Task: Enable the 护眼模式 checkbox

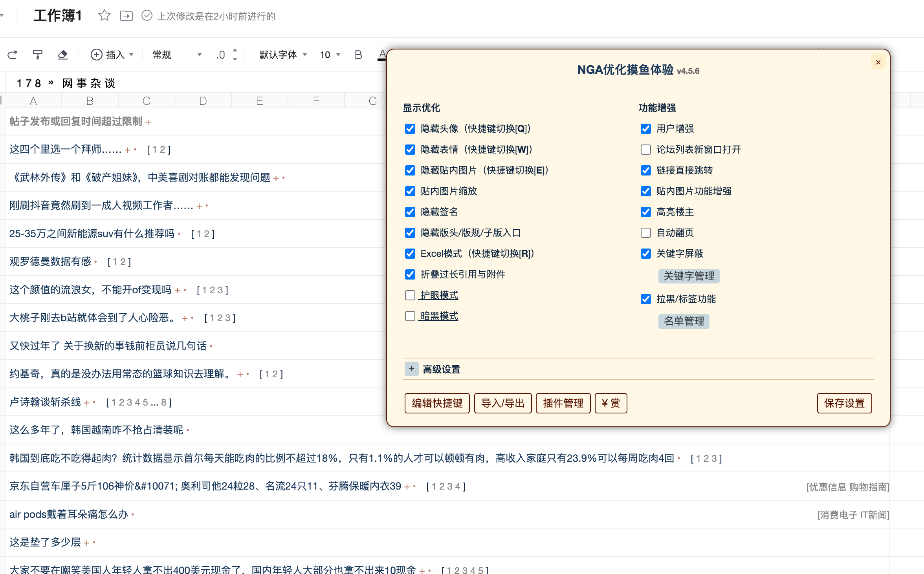Action: tap(410, 295)
